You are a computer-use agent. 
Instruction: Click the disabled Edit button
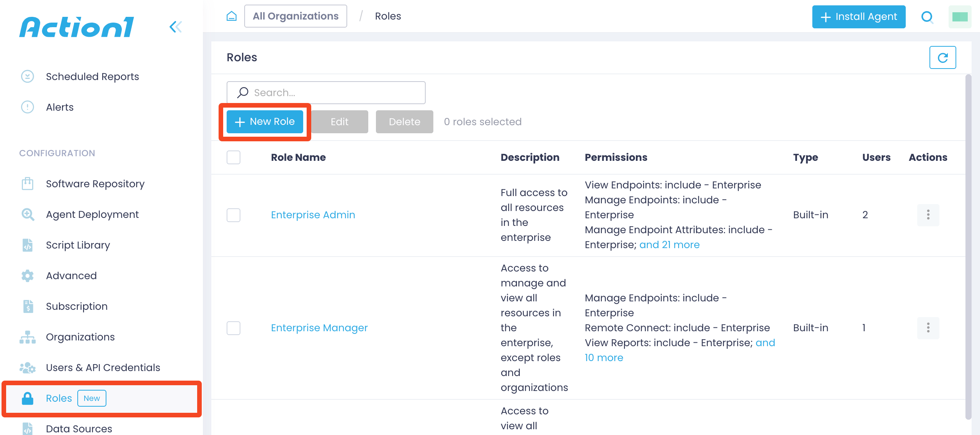[x=340, y=122]
